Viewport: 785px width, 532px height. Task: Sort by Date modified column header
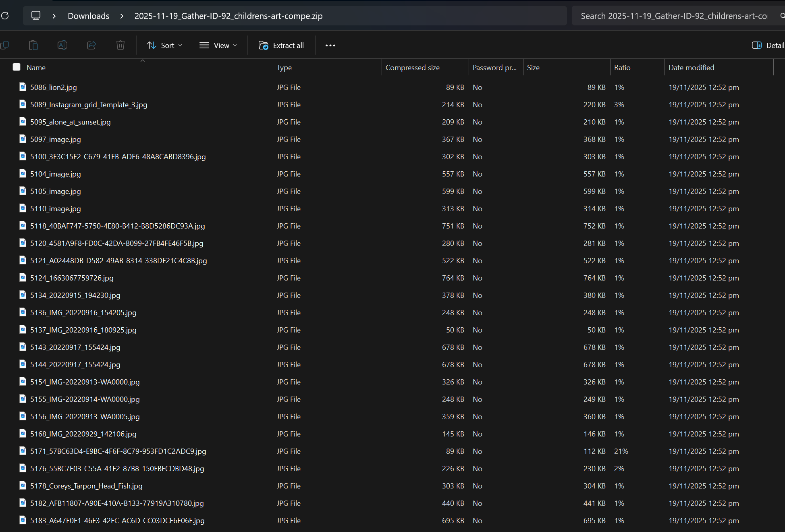[x=691, y=67]
